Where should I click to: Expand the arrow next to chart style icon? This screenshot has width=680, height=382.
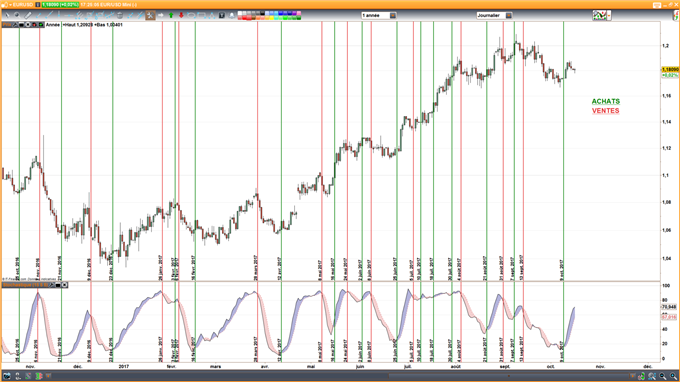coord(609,16)
